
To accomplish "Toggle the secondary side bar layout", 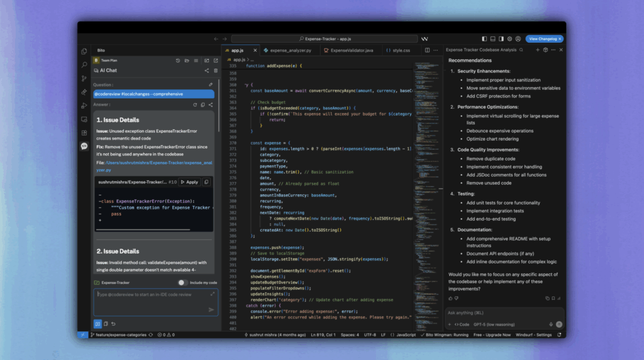I will [x=501, y=39].
